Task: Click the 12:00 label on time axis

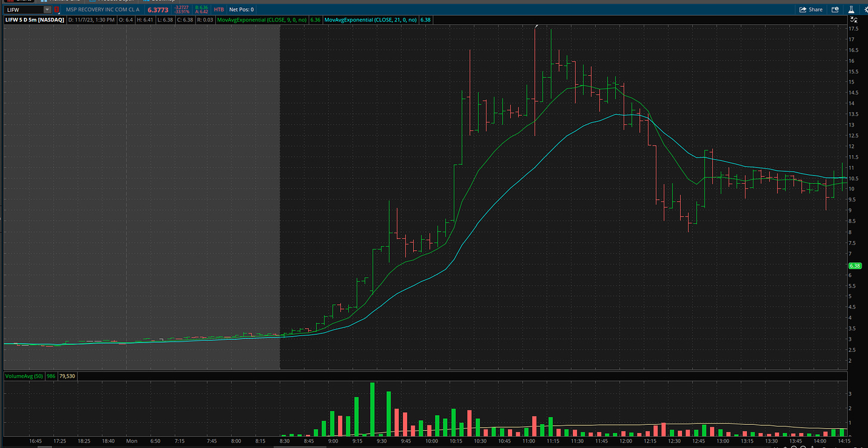Action: click(x=625, y=441)
